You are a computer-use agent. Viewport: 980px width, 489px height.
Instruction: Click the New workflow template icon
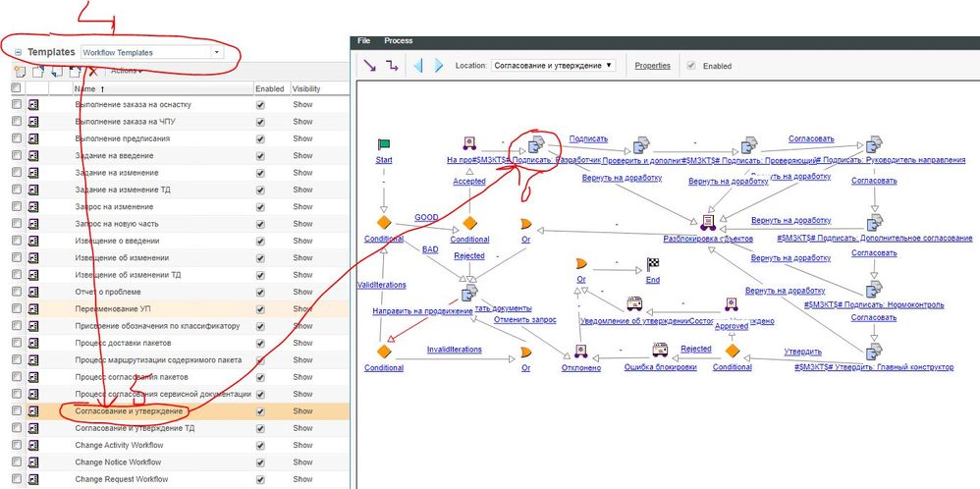tap(19, 72)
